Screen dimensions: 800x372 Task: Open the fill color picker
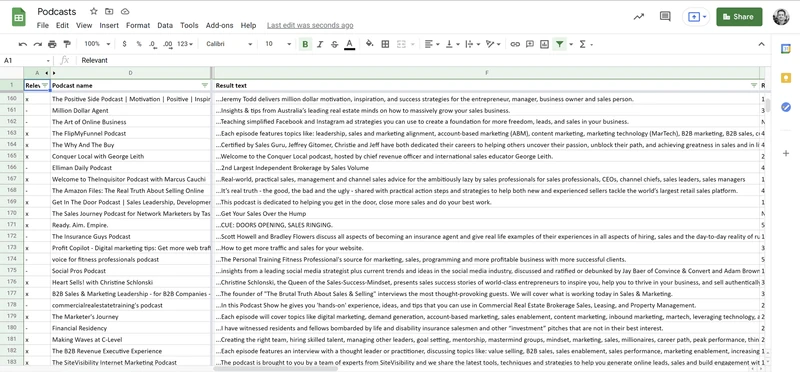(x=370, y=44)
